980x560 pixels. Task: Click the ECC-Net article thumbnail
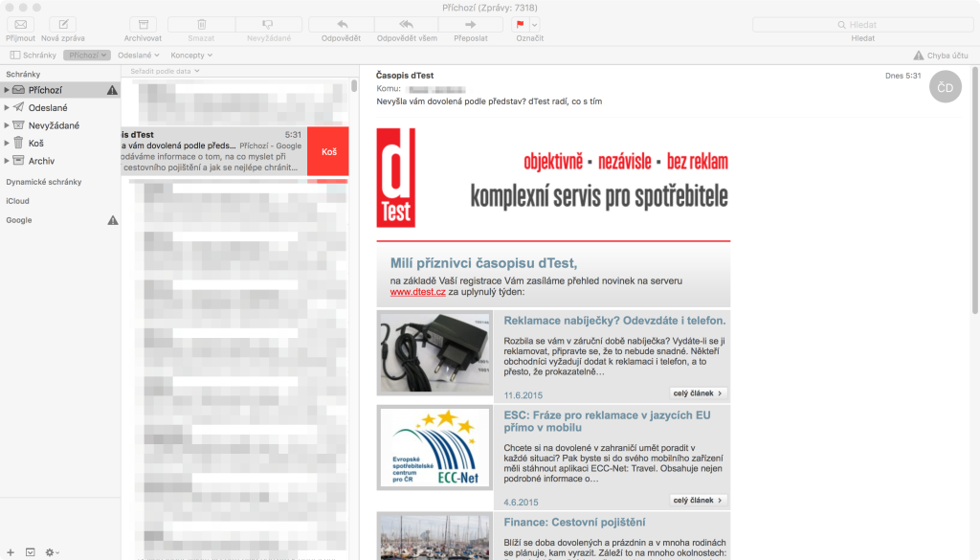434,447
